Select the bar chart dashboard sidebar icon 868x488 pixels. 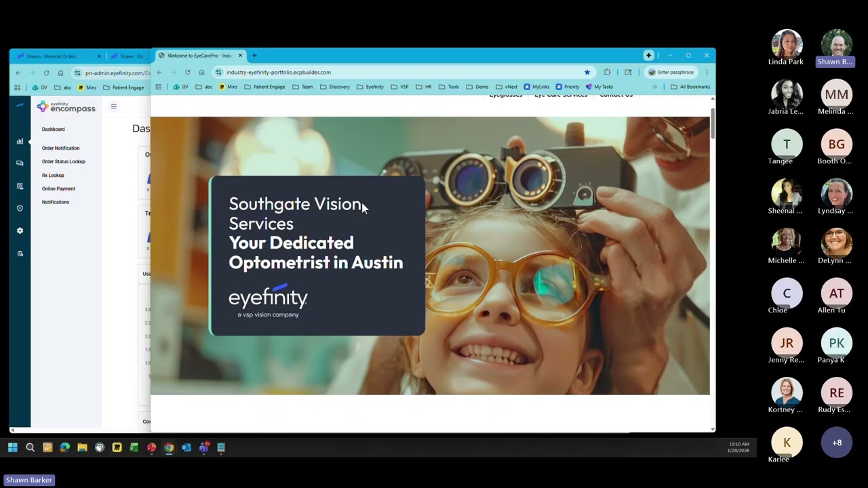20,141
